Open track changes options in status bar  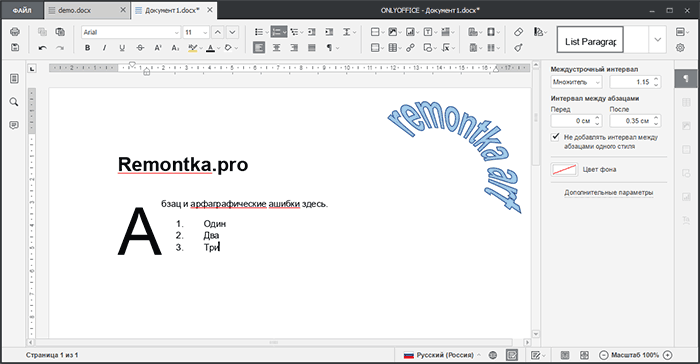tap(538, 355)
